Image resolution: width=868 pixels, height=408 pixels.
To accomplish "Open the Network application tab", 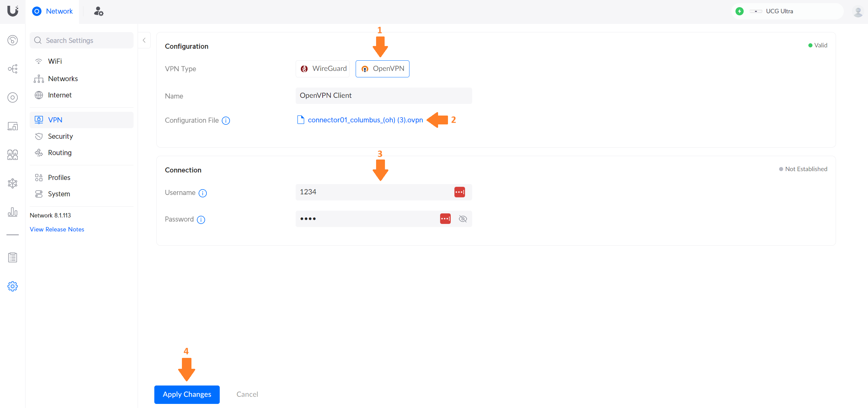I will (52, 11).
